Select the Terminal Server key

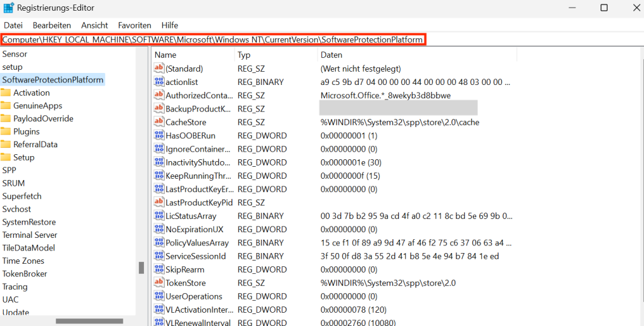[30, 235]
